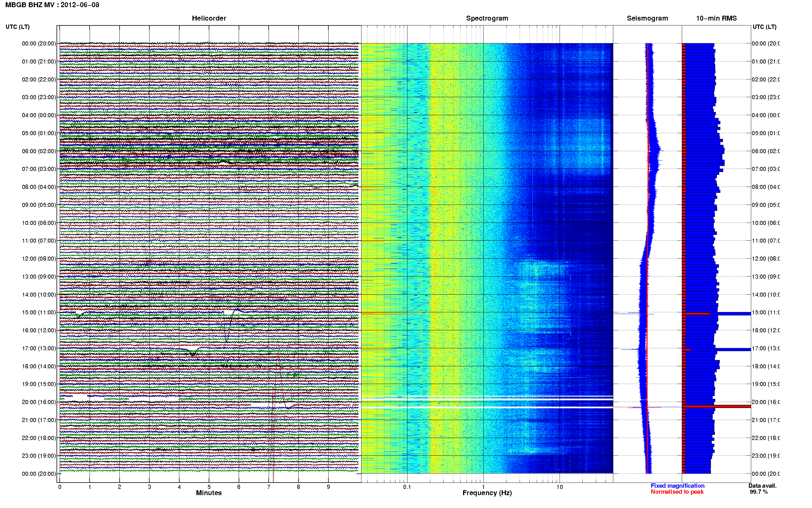This screenshot has height=508, width=812.
Task: Select the '1' Hz frequency tick label
Action: [483, 487]
